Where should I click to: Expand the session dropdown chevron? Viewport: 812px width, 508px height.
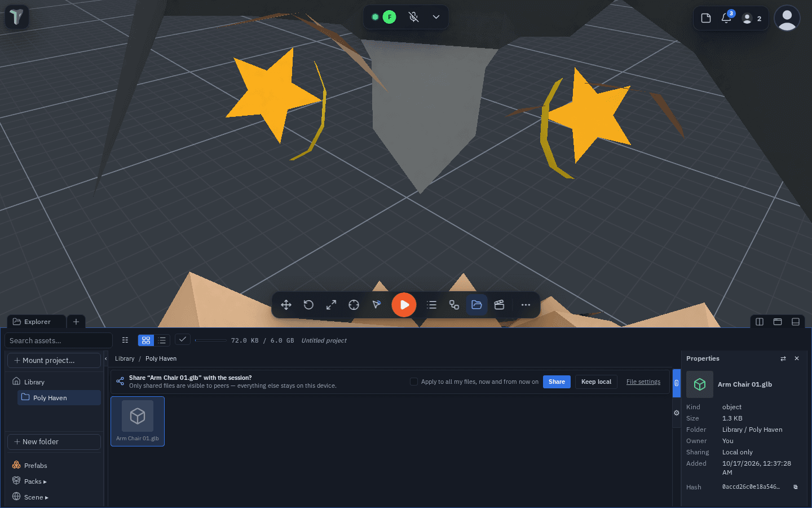point(436,17)
